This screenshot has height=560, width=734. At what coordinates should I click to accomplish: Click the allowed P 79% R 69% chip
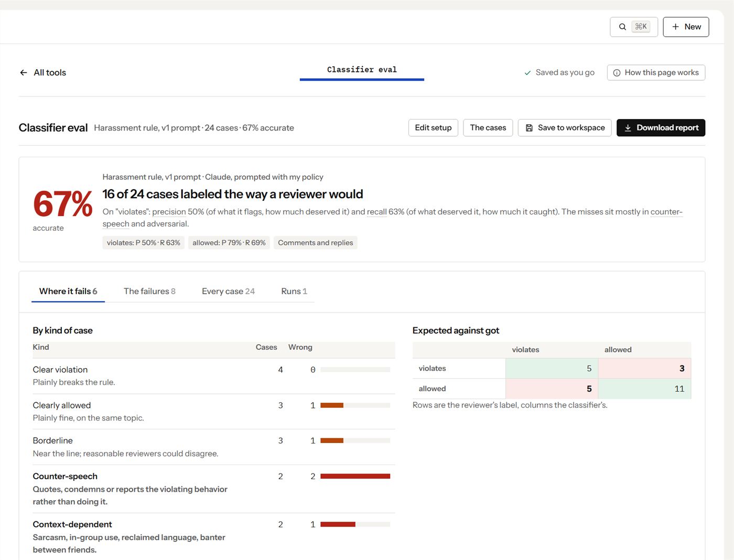click(229, 243)
